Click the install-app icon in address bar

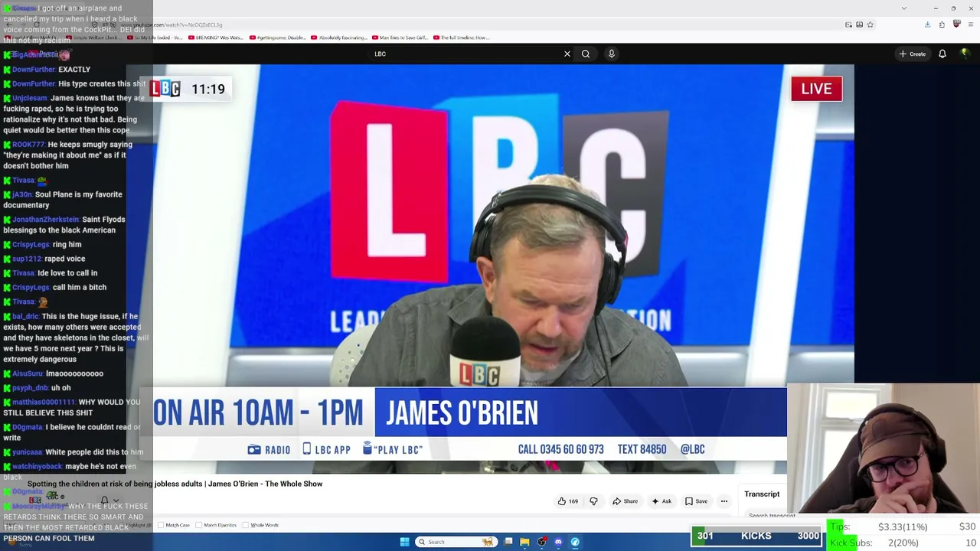click(859, 24)
